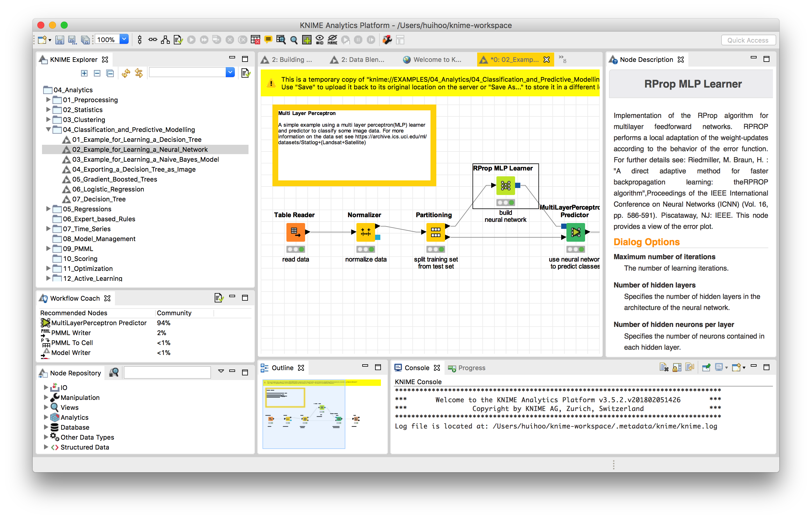The height and width of the screenshot is (519, 812).
Task: Toggle node NAME visibility icon
Action: [332, 40]
